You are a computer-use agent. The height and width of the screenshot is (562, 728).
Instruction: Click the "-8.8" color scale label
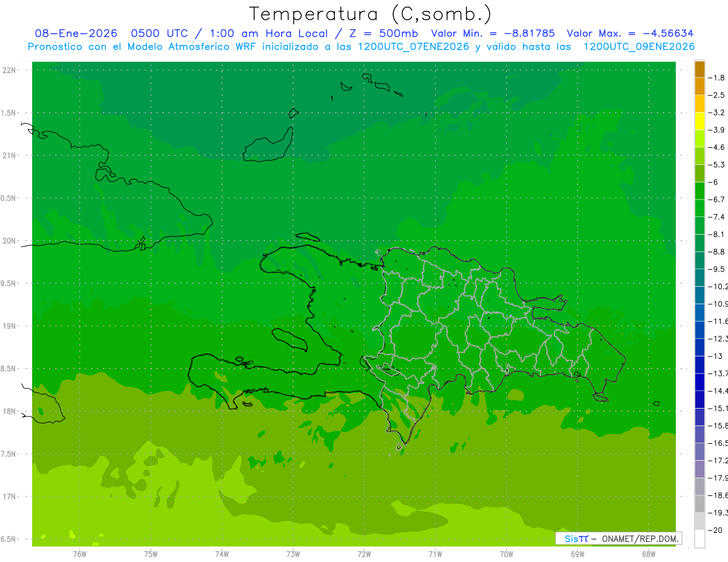click(x=716, y=252)
